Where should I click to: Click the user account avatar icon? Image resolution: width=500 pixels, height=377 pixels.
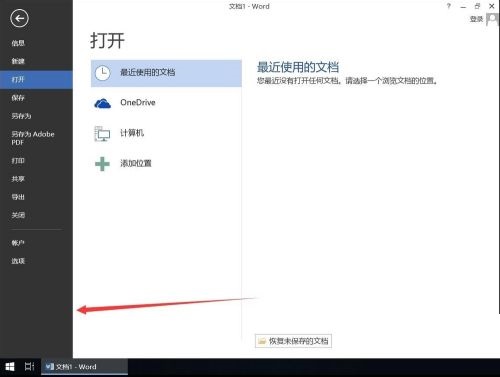pyautogui.click(x=493, y=19)
